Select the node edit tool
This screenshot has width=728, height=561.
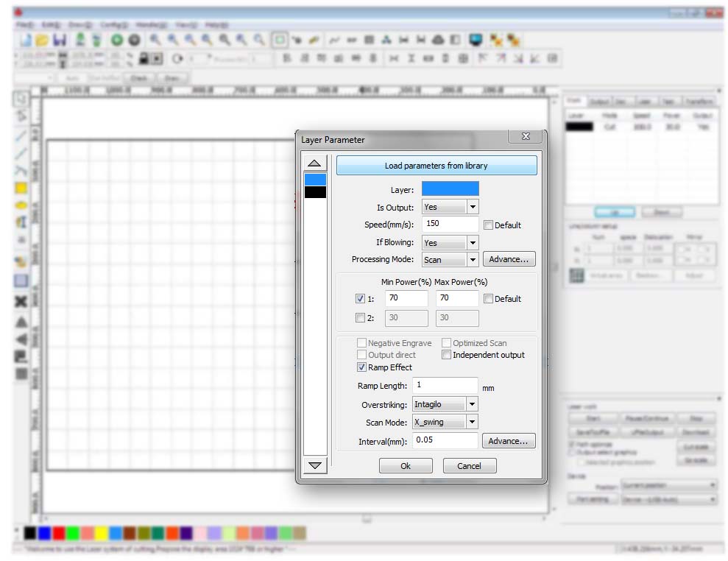point(18,115)
